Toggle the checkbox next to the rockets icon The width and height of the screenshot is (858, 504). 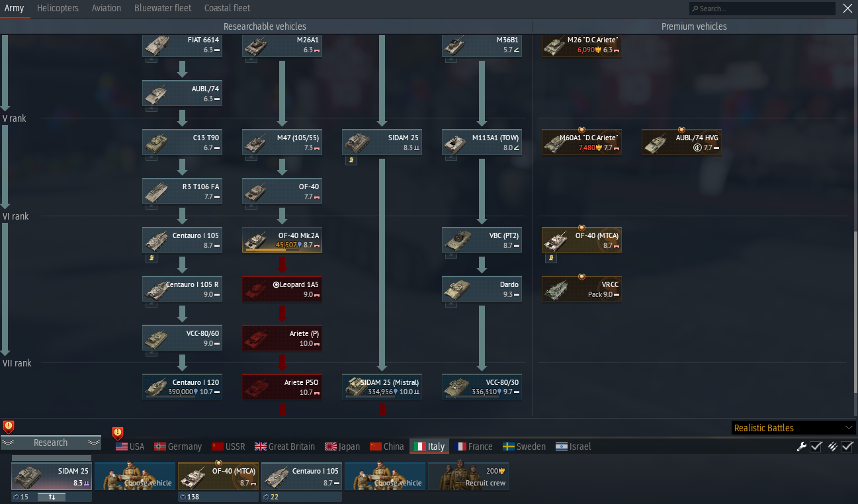coord(847,446)
